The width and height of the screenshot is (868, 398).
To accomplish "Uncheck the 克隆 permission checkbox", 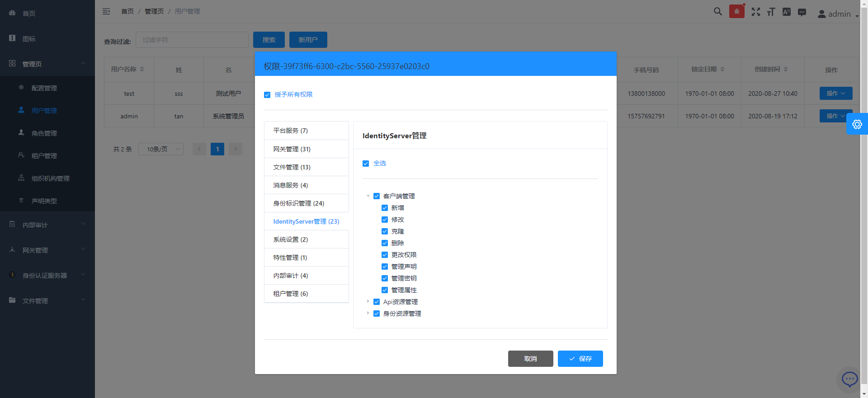I will tap(385, 231).
